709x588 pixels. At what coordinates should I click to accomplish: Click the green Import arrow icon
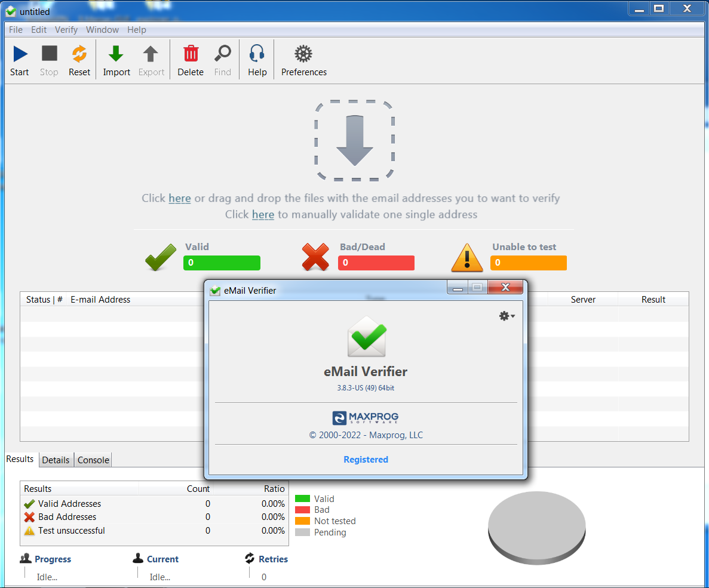click(x=116, y=54)
